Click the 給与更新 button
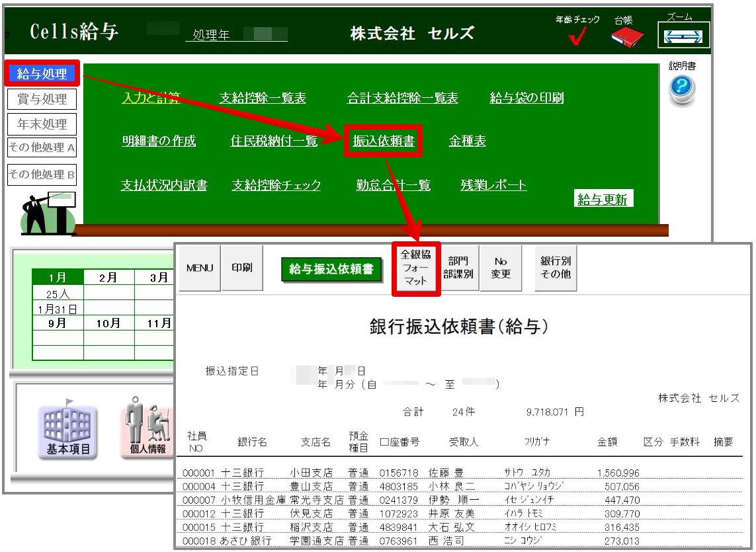 click(603, 200)
